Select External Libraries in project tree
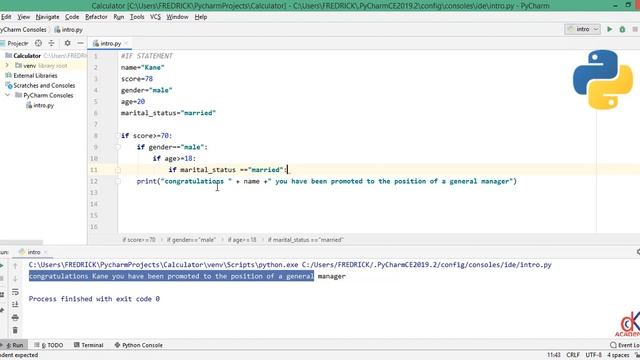Screen dimensions: 640x360 tap(35, 76)
